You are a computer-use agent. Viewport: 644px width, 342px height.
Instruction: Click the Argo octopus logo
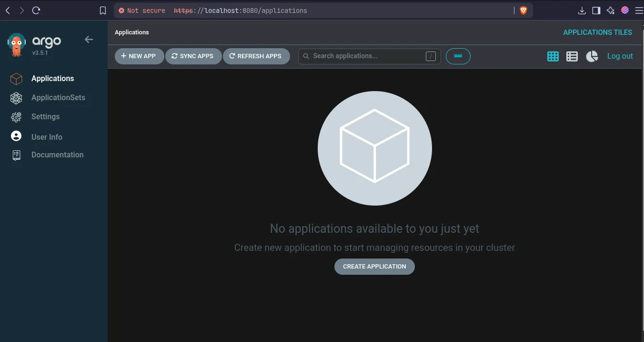point(17,45)
